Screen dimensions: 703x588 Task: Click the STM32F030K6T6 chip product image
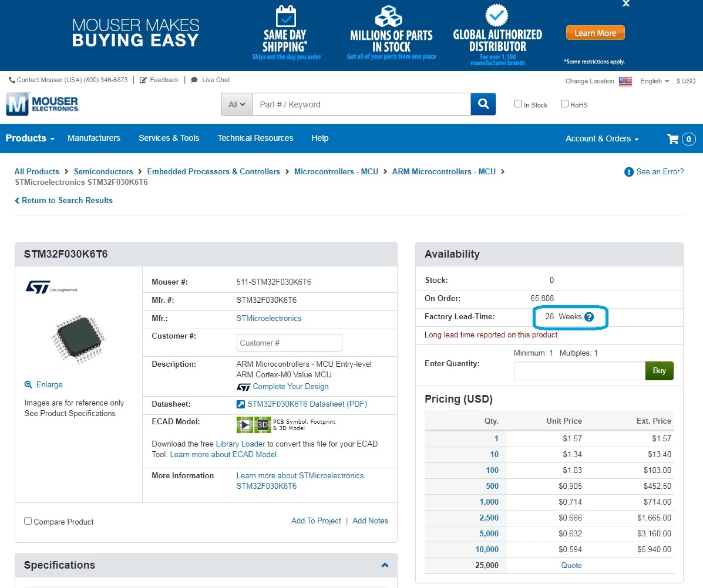[x=79, y=339]
